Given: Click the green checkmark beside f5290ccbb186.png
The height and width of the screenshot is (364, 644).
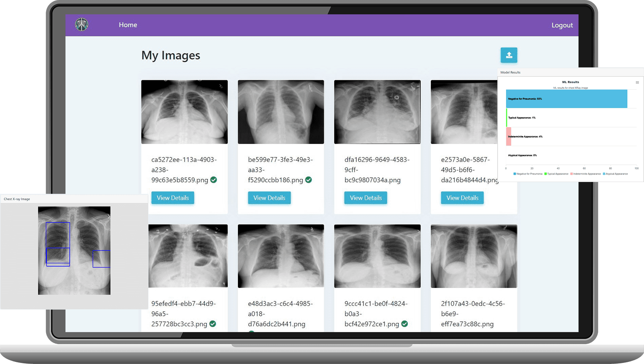Looking at the screenshot, I should 308,180.
